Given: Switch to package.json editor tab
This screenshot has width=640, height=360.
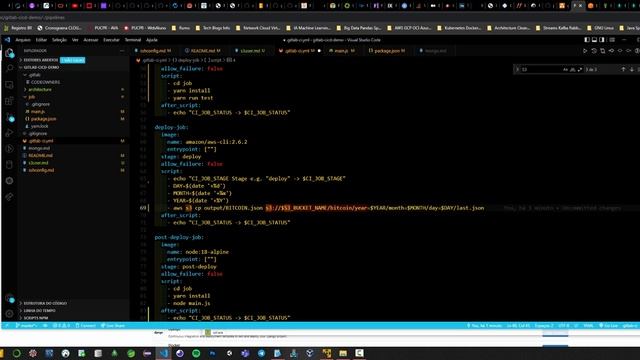Looking at the screenshot, I should 387,51.
